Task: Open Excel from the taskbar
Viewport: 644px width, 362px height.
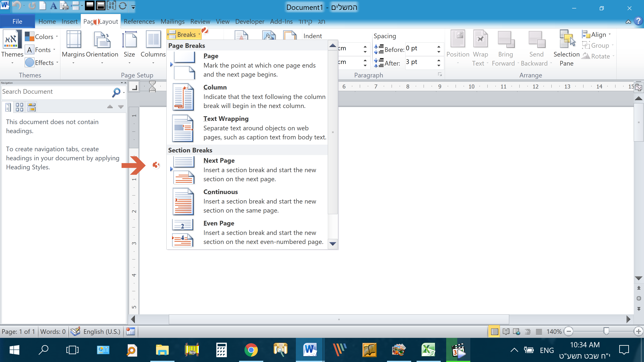Action: pos(428,350)
